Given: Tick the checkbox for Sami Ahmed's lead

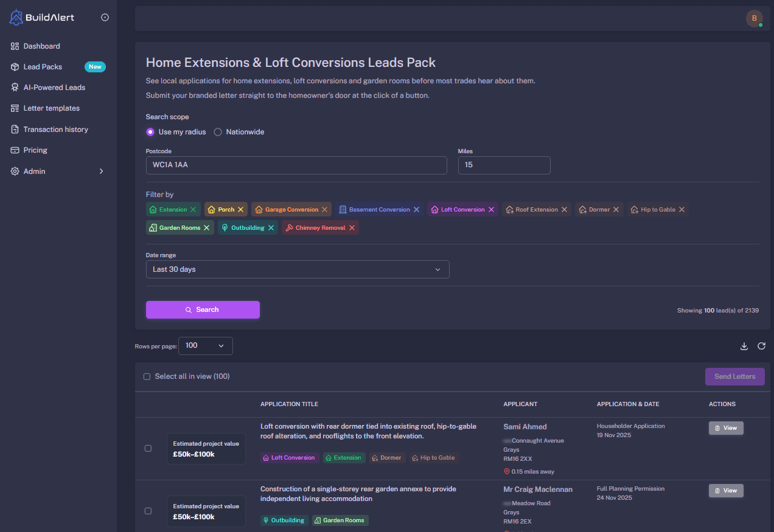Looking at the screenshot, I should pyautogui.click(x=148, y=448).
